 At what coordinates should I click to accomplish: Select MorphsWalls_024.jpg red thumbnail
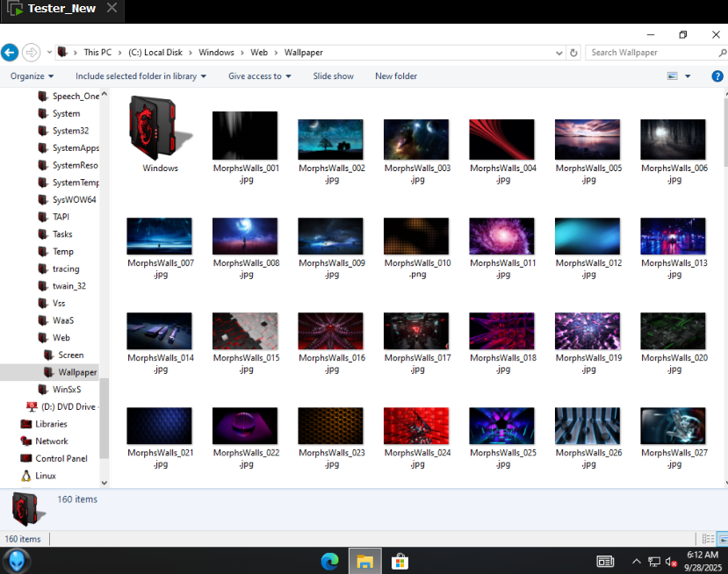point(416,426)
